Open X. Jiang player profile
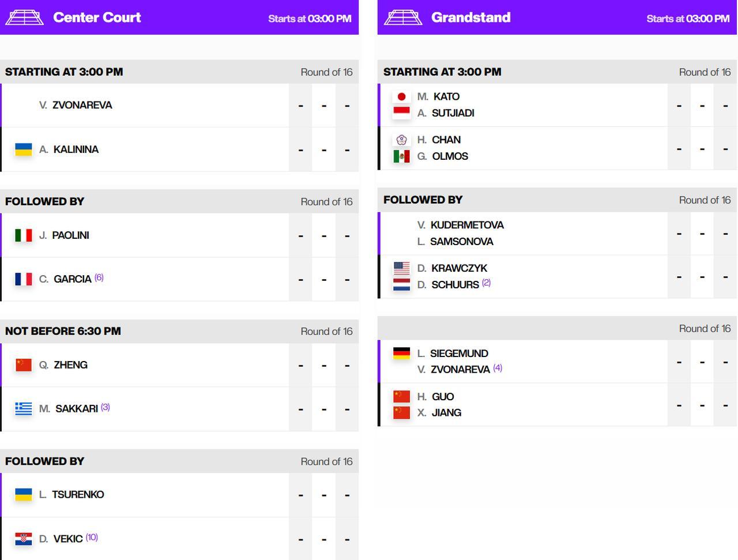Image resolution: width=738 pixels, height=560 pixels. [x=439, y=413]
